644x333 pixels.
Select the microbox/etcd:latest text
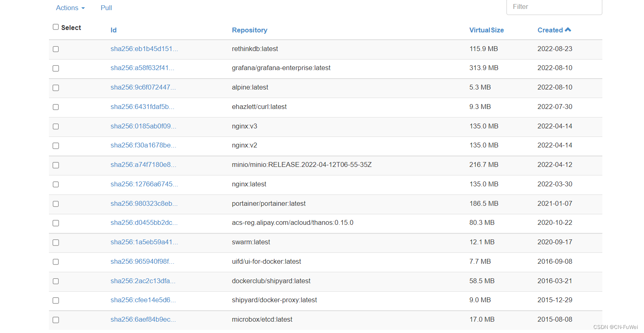tap(262, 319)
